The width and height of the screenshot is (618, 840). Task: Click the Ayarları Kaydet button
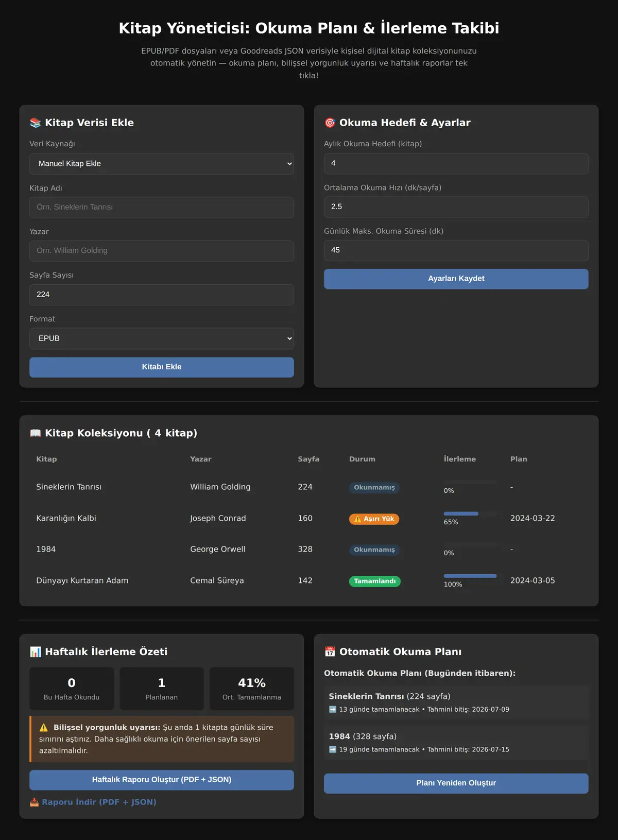(456, 279)
